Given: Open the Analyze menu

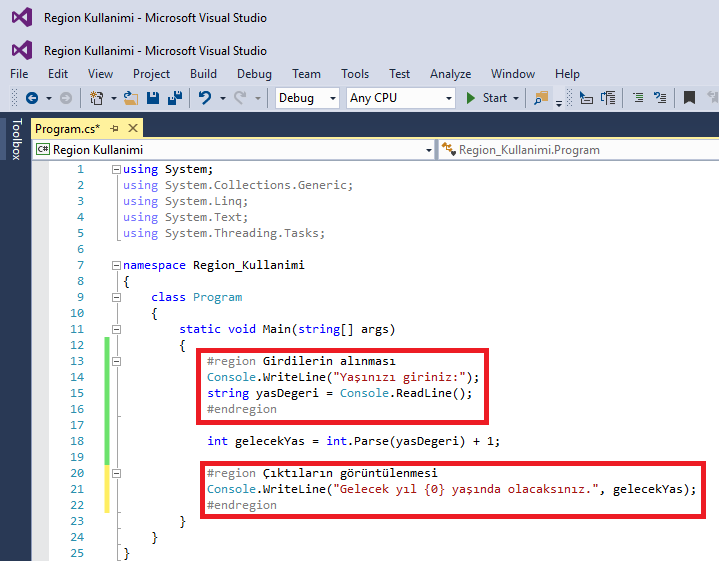Looking at the screenshot, I should [450, 74].
